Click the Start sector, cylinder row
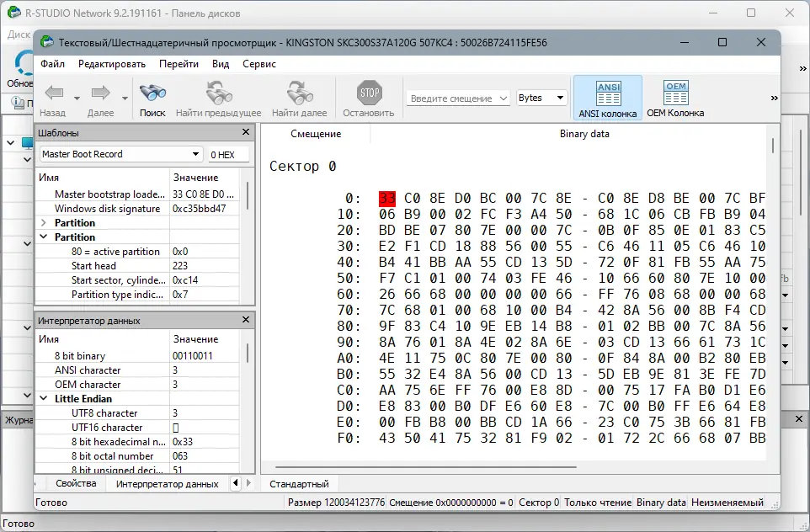 (137, 280)
